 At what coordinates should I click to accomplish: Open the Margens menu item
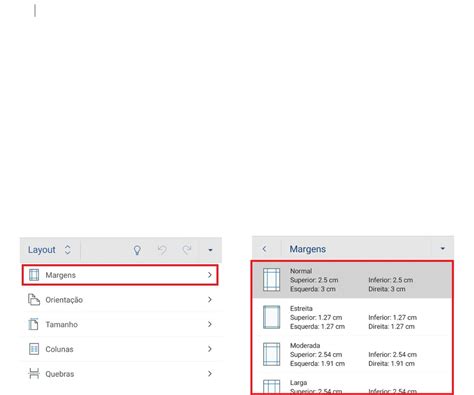120,275
